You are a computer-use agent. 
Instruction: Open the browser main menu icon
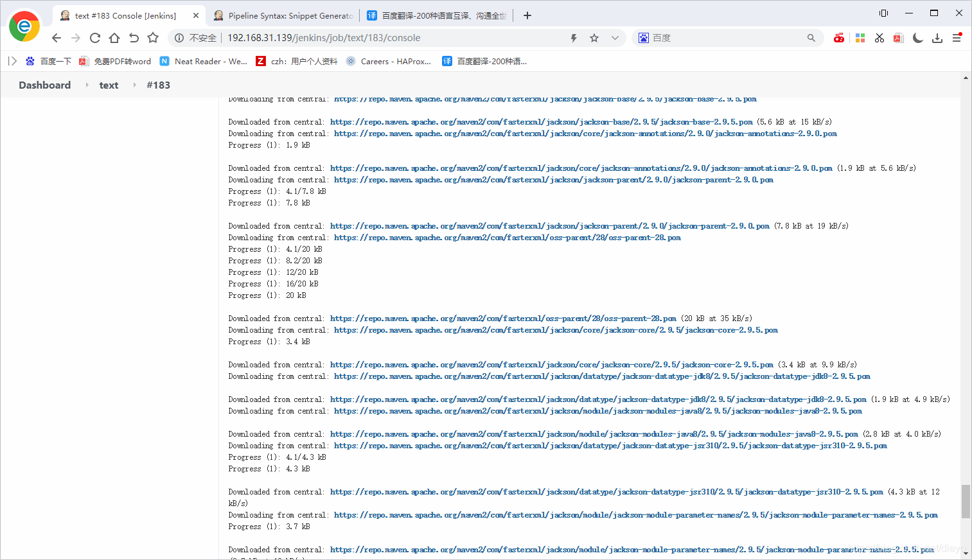(x=957, y=38)
